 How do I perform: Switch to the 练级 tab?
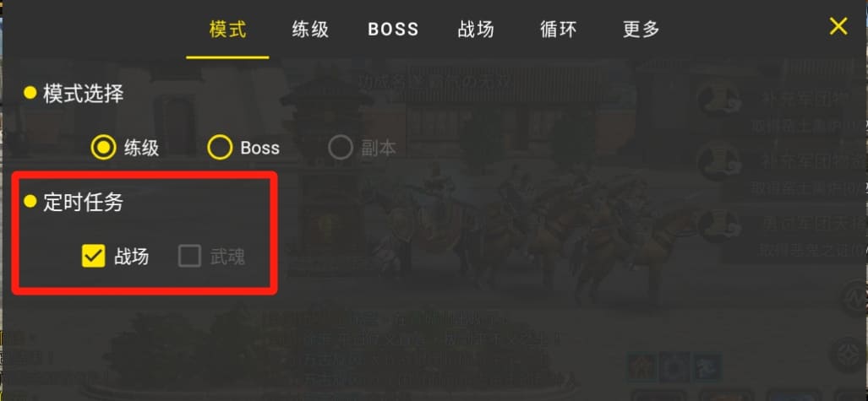pos(310,29)
